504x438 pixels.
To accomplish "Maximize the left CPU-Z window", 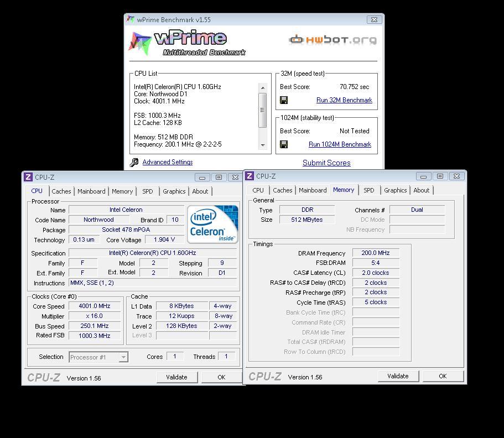I will point(219,178).
